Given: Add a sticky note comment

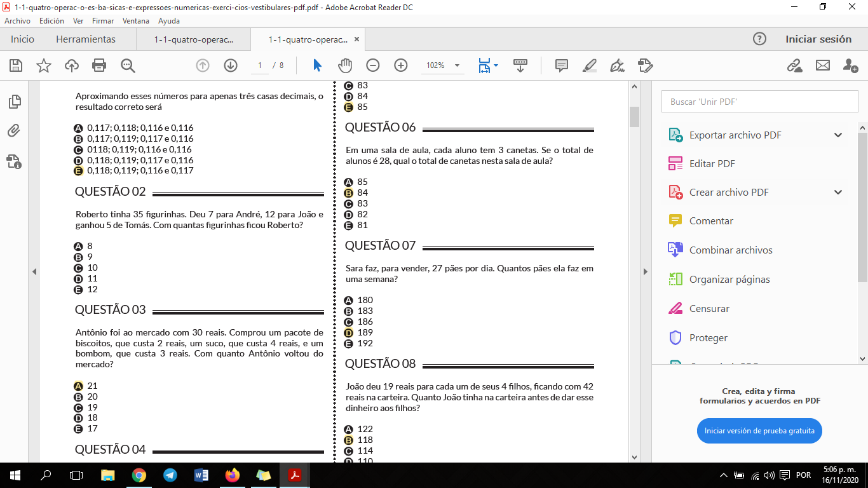Looking at the screenshot, I should pyautogui.click(x=562, y=65).
